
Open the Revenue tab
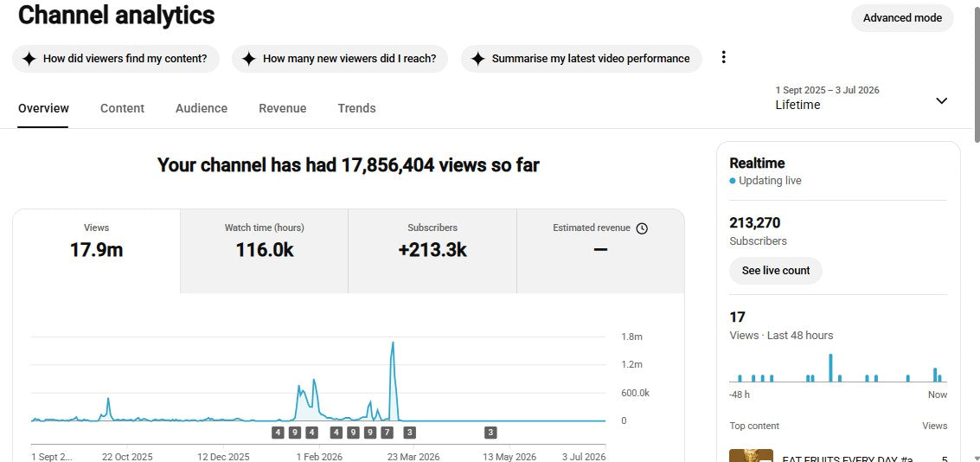(x=283, y=108)
